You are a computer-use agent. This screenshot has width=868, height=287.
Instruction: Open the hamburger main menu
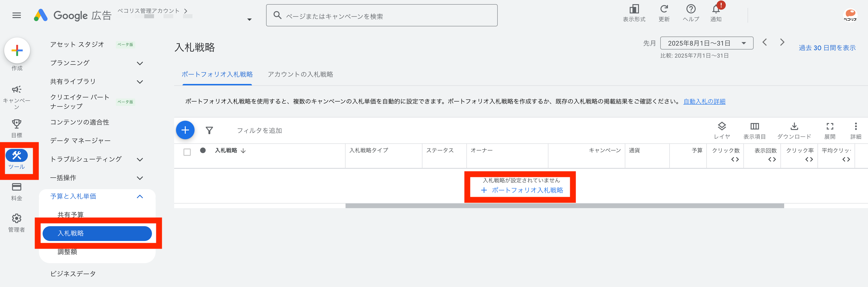[x=16, y=15]
